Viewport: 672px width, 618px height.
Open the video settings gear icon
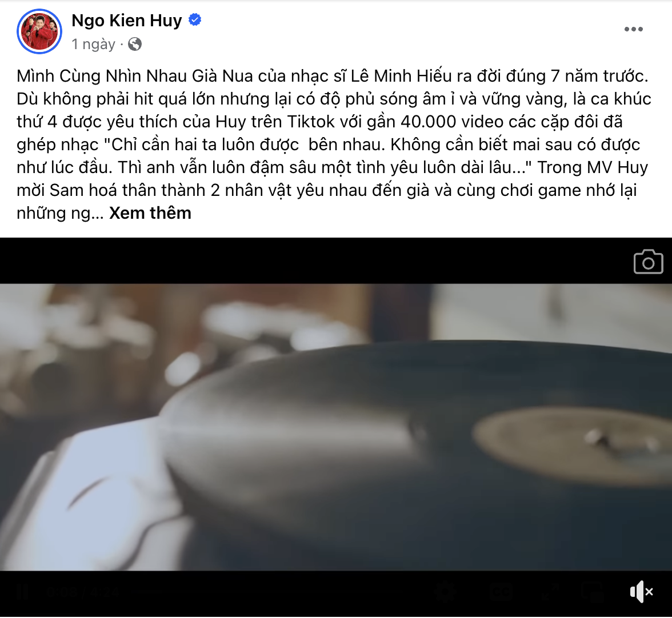(x=446, y=592)
